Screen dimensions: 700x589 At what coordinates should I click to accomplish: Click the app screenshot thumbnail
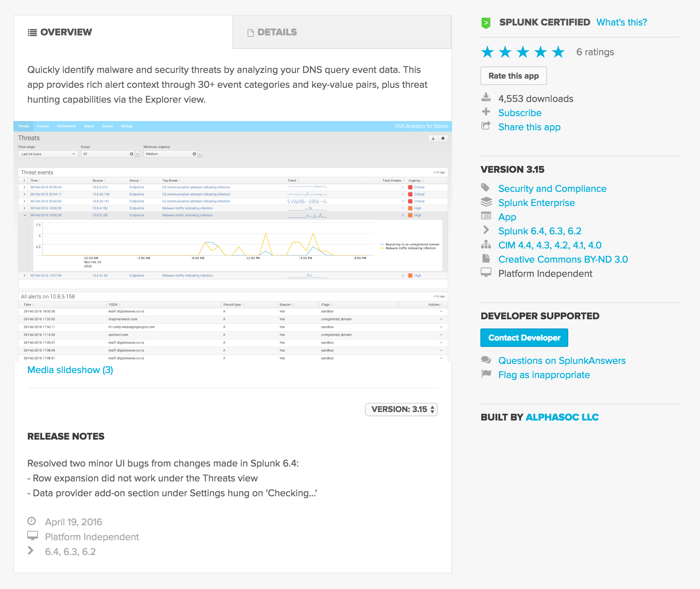pyautogui.click(x=233, y=242)
